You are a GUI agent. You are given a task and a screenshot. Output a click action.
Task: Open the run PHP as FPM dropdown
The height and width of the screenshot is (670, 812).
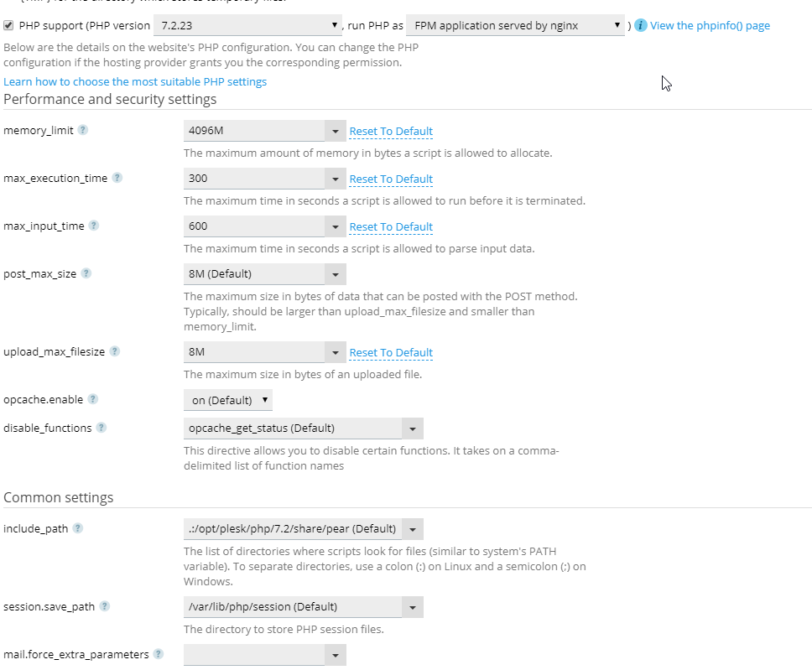coord(516,25)
